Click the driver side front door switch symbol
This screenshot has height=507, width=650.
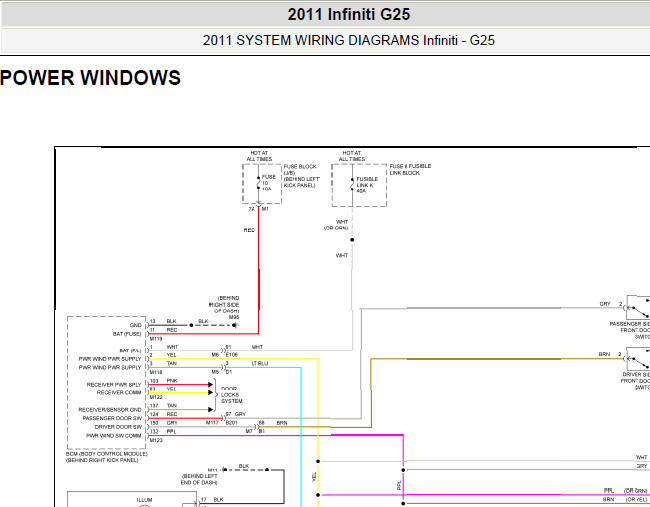pos(638,359)
